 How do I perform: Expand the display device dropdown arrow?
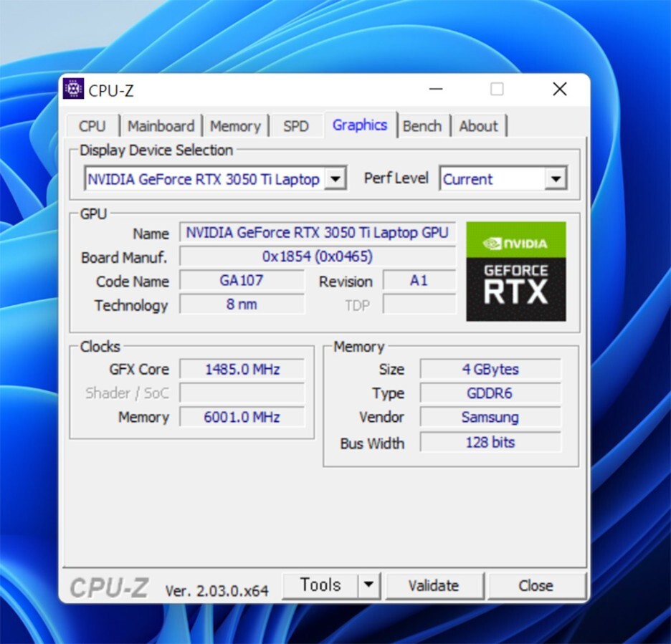[x=335, y=179]
